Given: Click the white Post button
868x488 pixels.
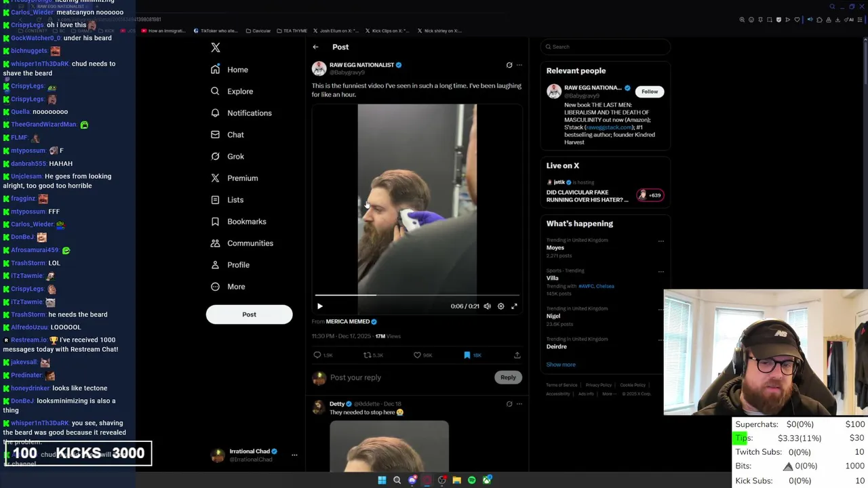Looking at the screenshot, I should (x=249, y=314).
